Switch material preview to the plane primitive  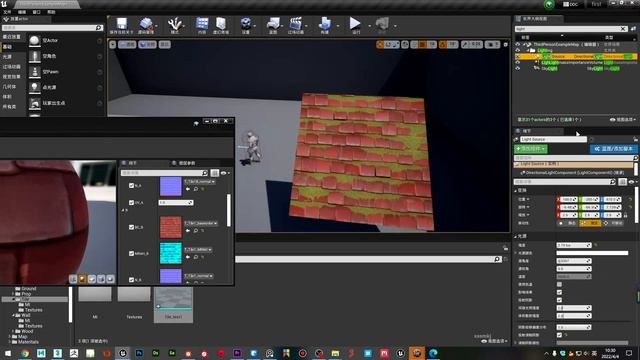click(x=92, y=279)
